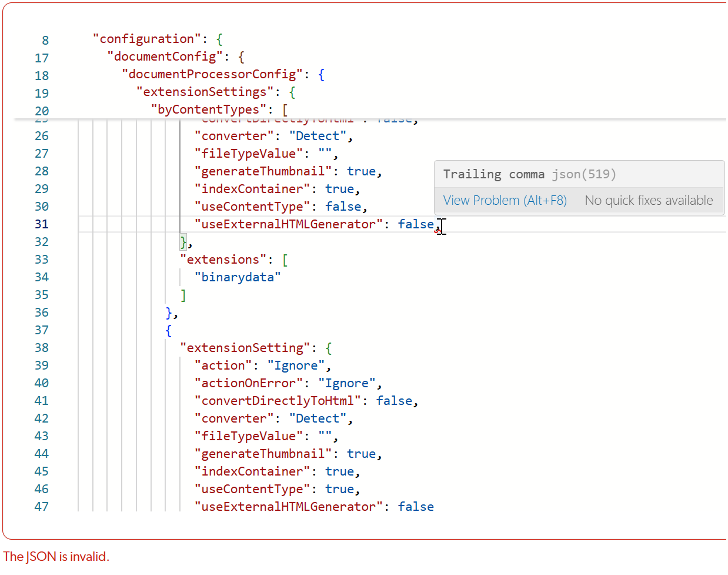Screen dimensions: 728x575
Task: Click the "action" key on line 39
Action: click(223, 365)
